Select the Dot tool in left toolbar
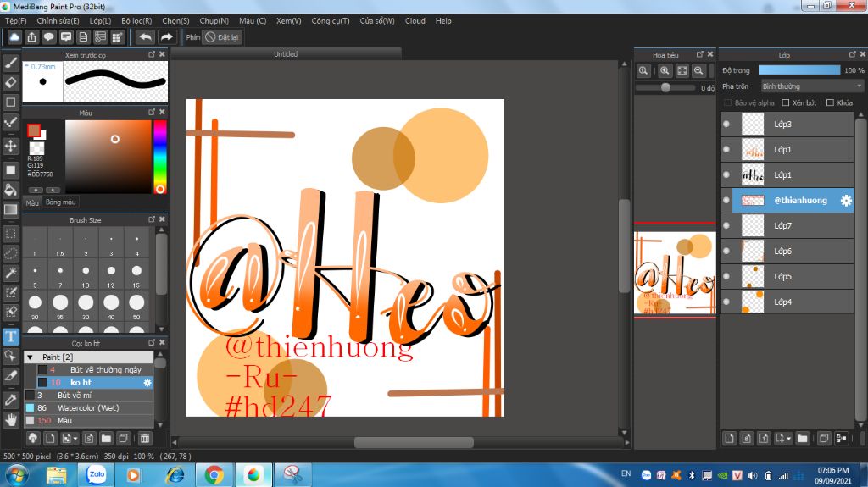The image size is (868, 487). tap(10, 122)
